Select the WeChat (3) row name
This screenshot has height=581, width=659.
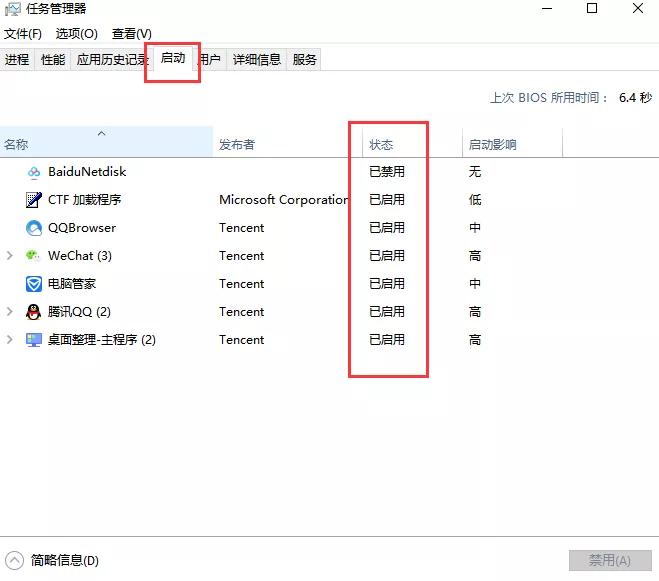[x=80, y=256]
